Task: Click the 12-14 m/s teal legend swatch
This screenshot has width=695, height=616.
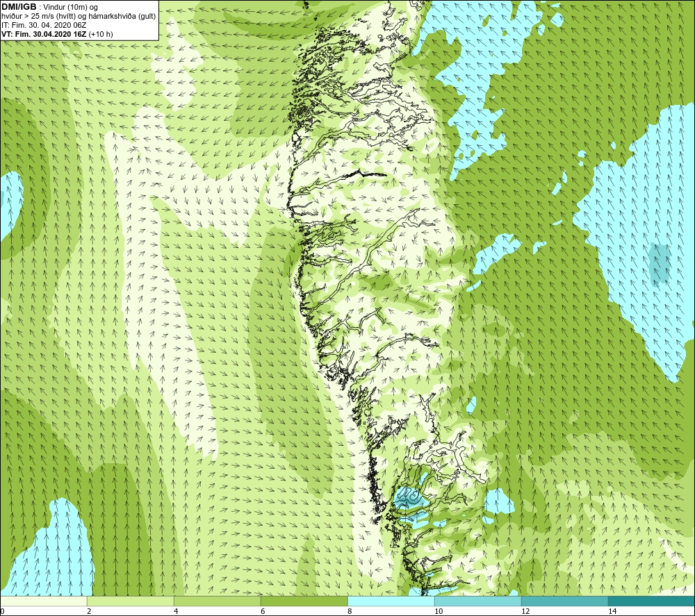Action: click(564, 601)
